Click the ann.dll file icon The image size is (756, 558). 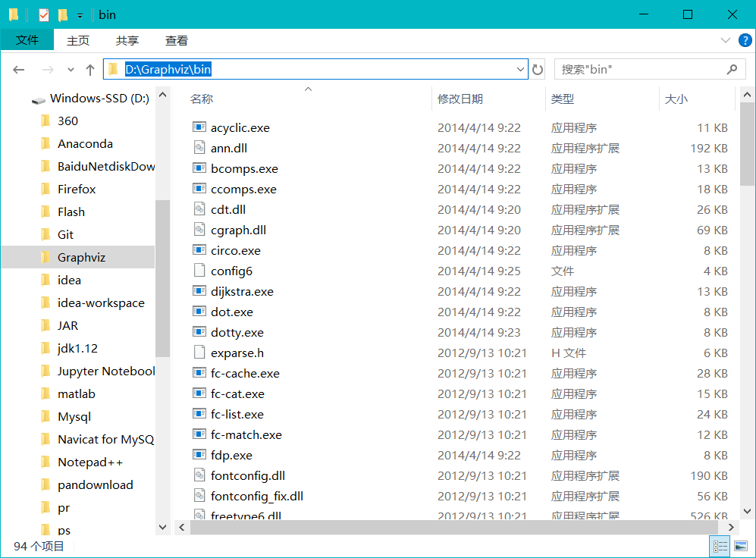click(199, 147)
